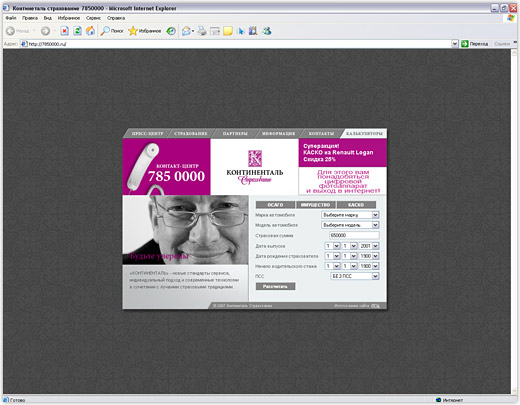Click the Print toolbar icon
The height and width of the screenshot is (405, 520).
pyautogui.click(x=202, y=31)
